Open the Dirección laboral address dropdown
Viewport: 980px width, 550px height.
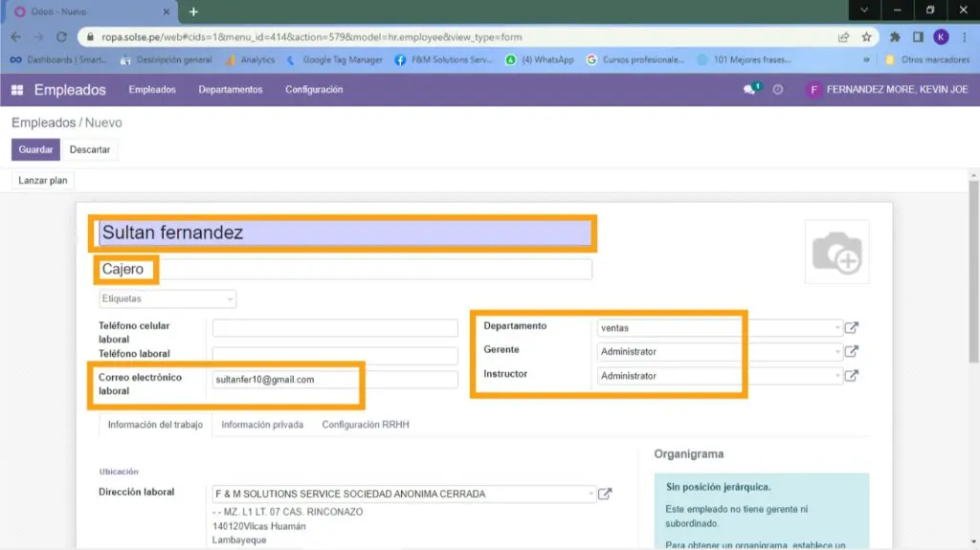click(x=402, y=495)
